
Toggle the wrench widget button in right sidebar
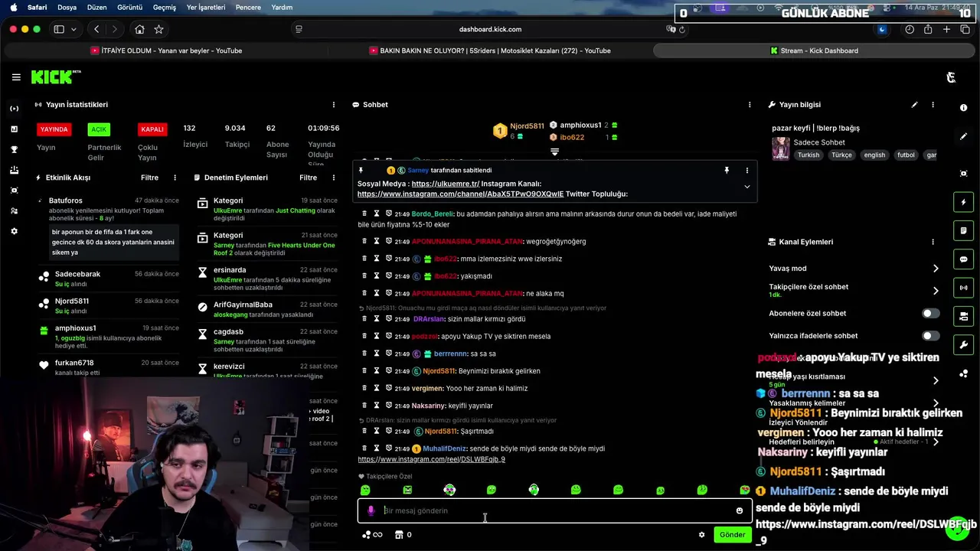963,345
